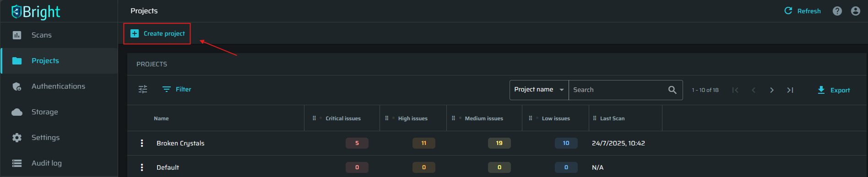The height and width of the screenshot is (177, 868).
Task: Open Broken Crystals row three-dot menu
Action: click(142, 143)
